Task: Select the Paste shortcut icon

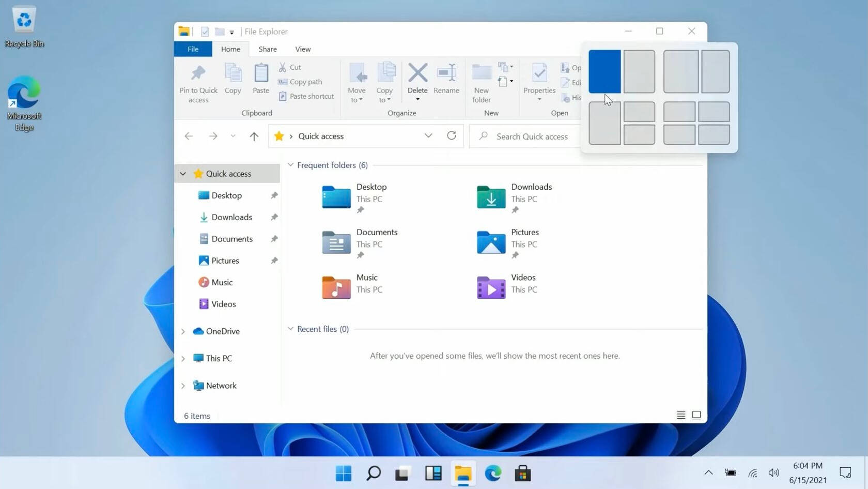Action: tap(283, 96)
